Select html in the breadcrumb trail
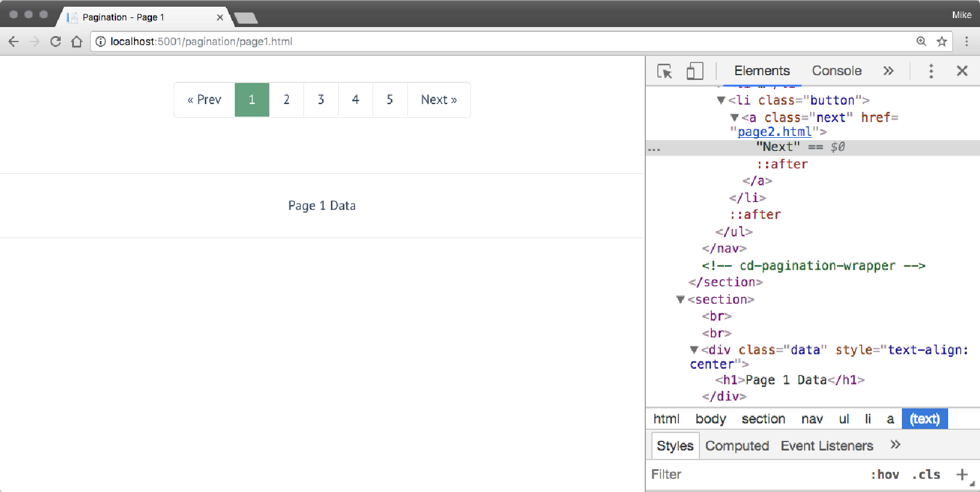 coord(666,419)
